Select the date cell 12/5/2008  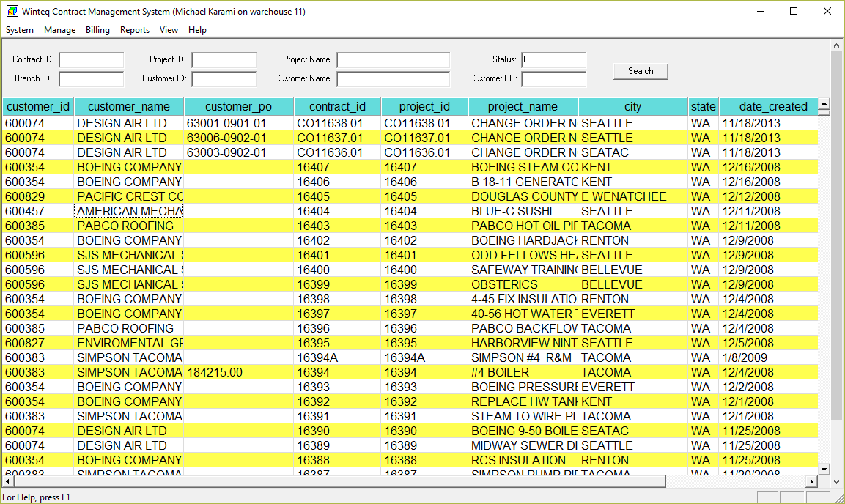tap(769, 343)
